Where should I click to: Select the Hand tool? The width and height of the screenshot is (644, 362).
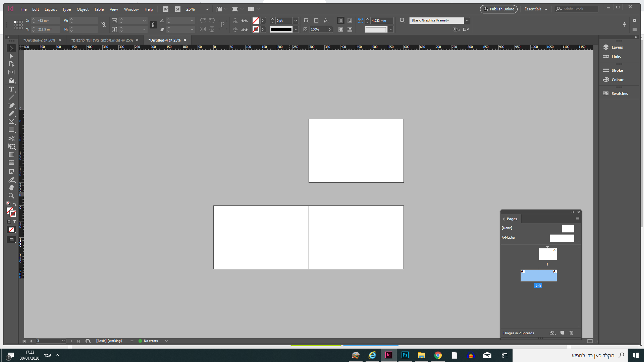[x=11, y=188]
